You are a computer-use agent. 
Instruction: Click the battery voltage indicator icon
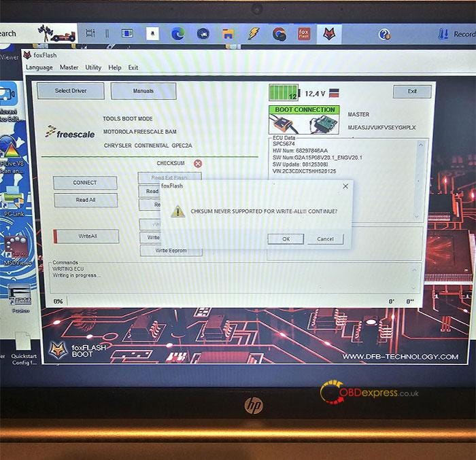(284, 92)
